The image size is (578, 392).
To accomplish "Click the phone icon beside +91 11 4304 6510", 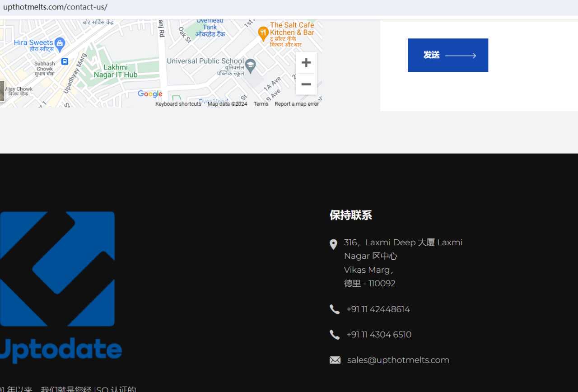I will [x=335, y=335].
